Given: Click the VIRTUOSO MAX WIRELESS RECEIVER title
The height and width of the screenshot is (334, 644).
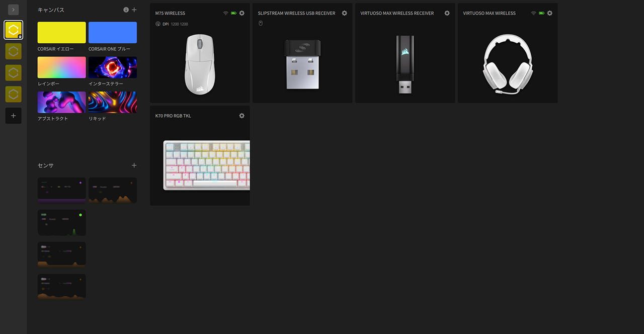Looking at the screenshot, I should coord(397,13).
